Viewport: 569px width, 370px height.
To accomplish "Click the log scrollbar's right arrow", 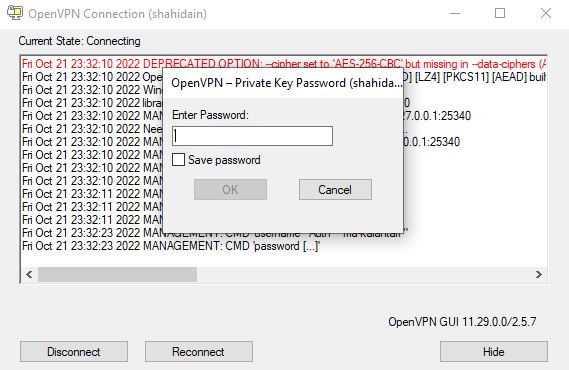I will pyautogui.click(x=539, y=275).
